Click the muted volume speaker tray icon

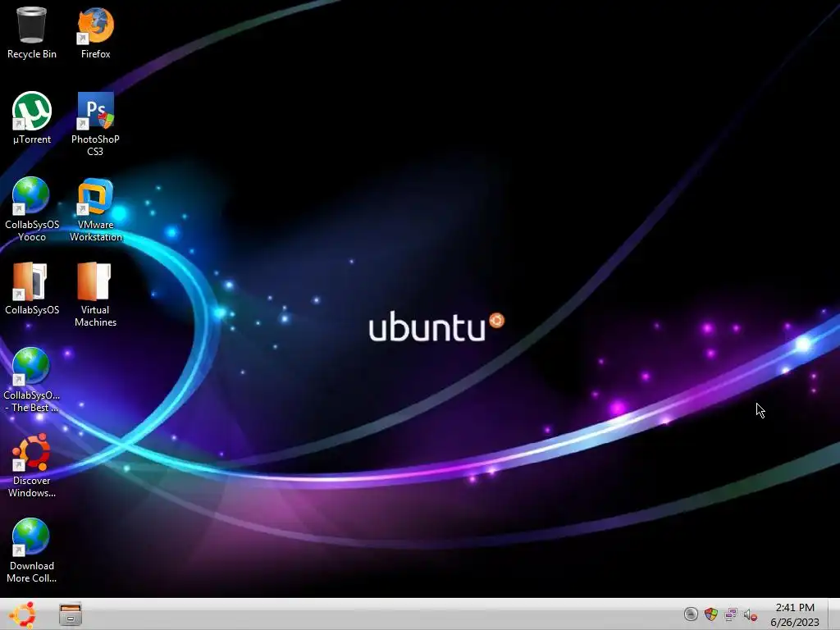click(x=751, y=614)
